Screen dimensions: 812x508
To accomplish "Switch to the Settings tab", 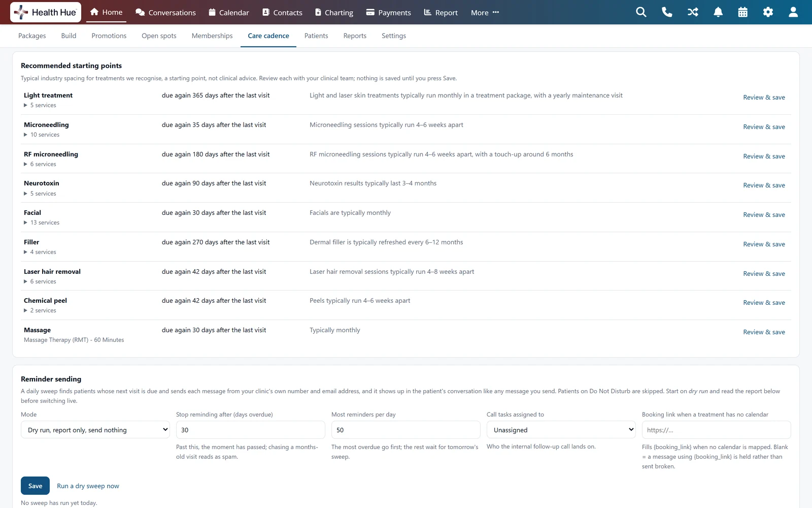I will pos(394,36).
